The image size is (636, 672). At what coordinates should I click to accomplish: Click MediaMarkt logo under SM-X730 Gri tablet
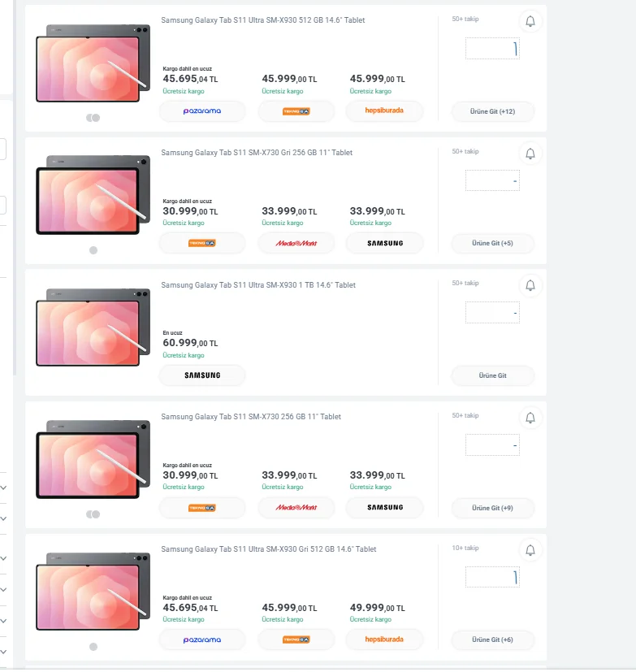(x=296, y=243)
